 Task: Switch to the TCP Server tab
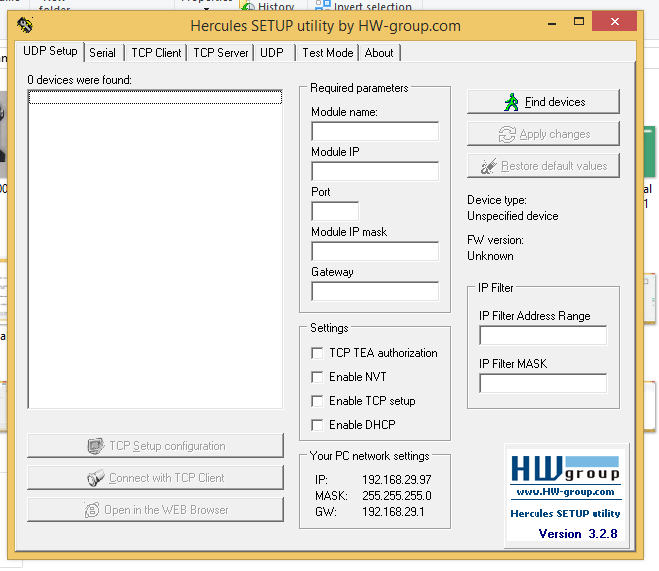click(x=221, y=53)
